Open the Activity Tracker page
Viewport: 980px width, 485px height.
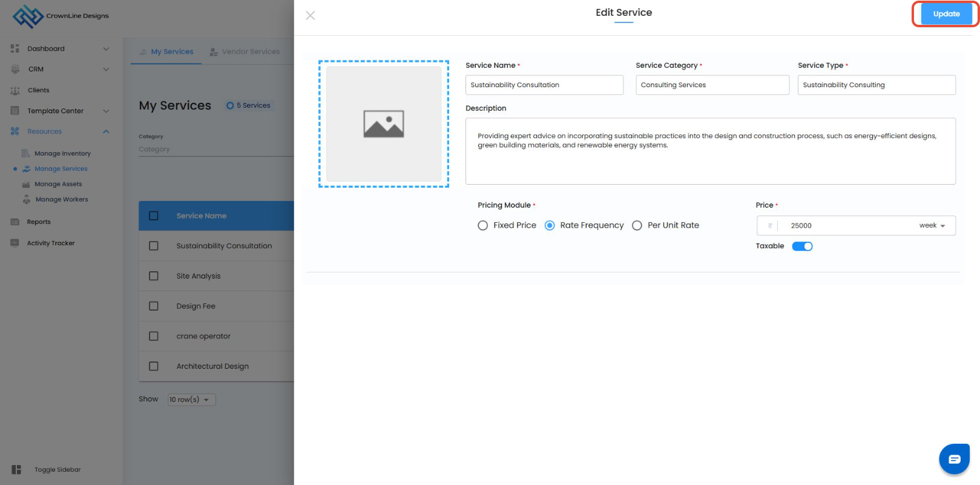coord(51,243)
